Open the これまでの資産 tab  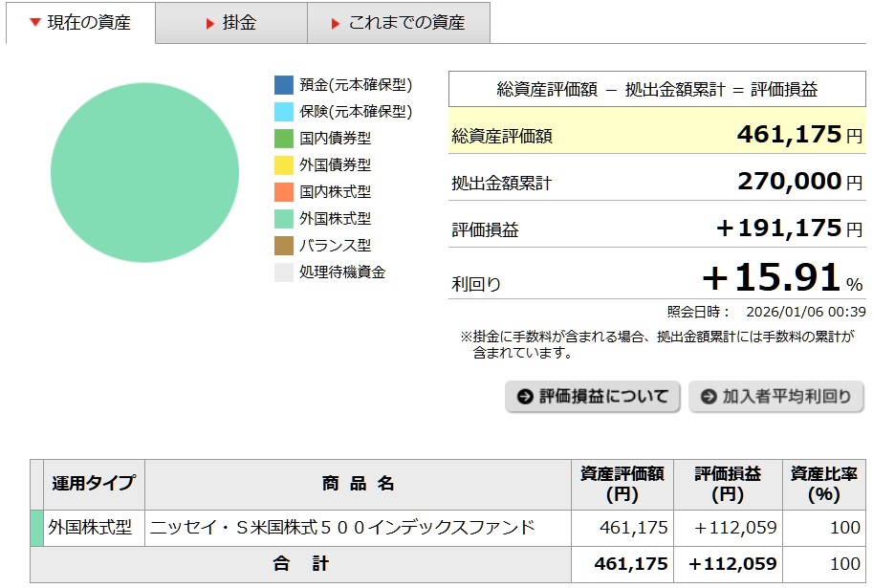[x=399, y=23]
